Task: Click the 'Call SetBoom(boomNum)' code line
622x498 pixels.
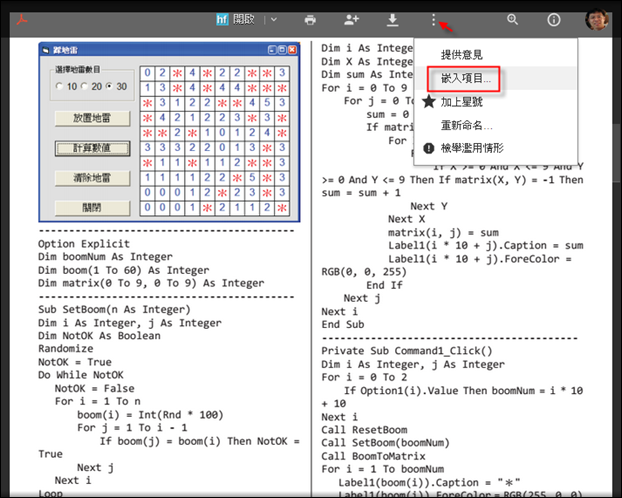Action: 385,442
